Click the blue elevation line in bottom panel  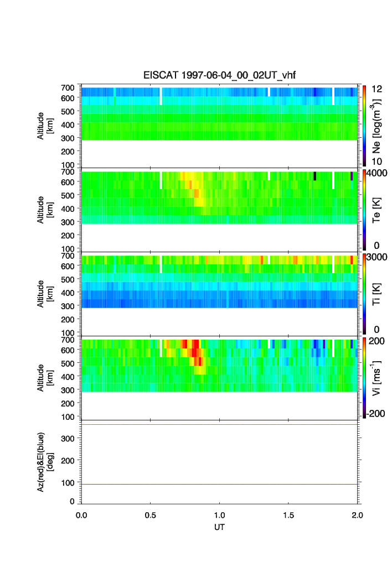click(219, 484)
